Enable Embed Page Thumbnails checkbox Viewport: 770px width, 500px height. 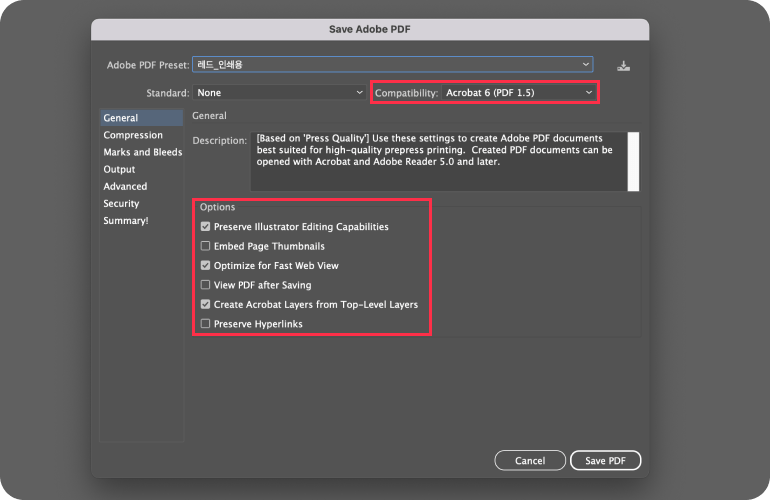206,246
